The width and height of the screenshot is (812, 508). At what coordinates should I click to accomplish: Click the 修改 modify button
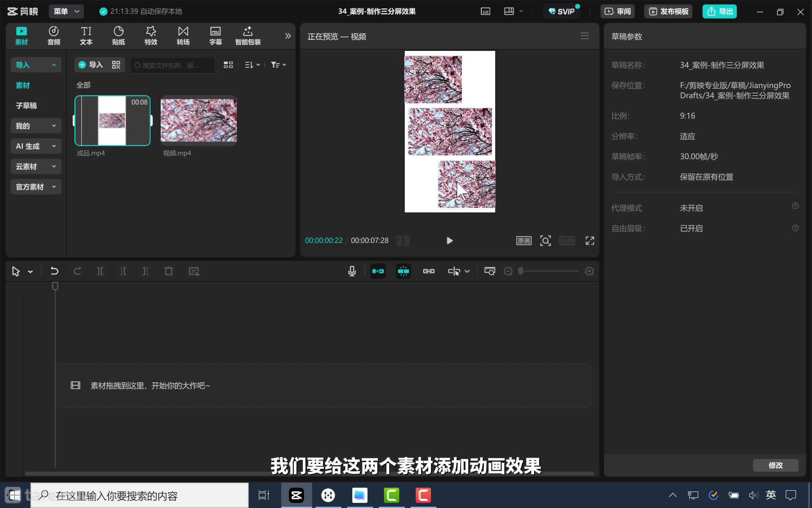pyautogui.click(x=776, y=465)
